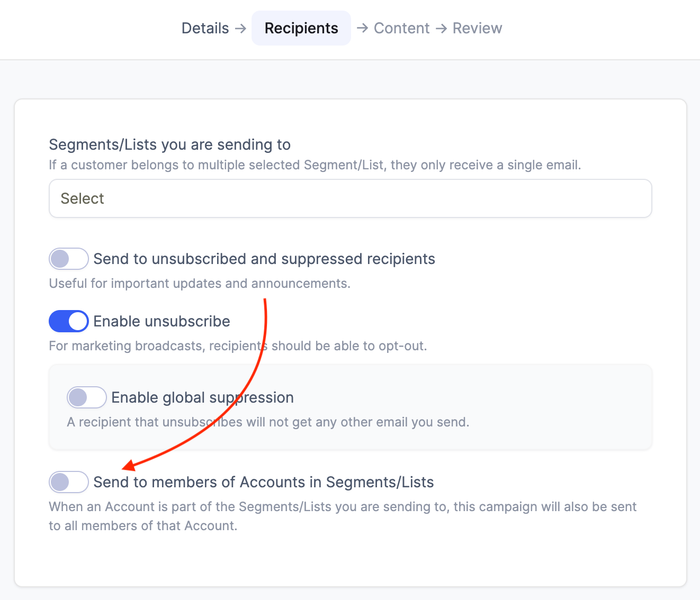
Task: Toggle Send to unsubscribed and suppressed recipients
Action: [x=68, y=259]
